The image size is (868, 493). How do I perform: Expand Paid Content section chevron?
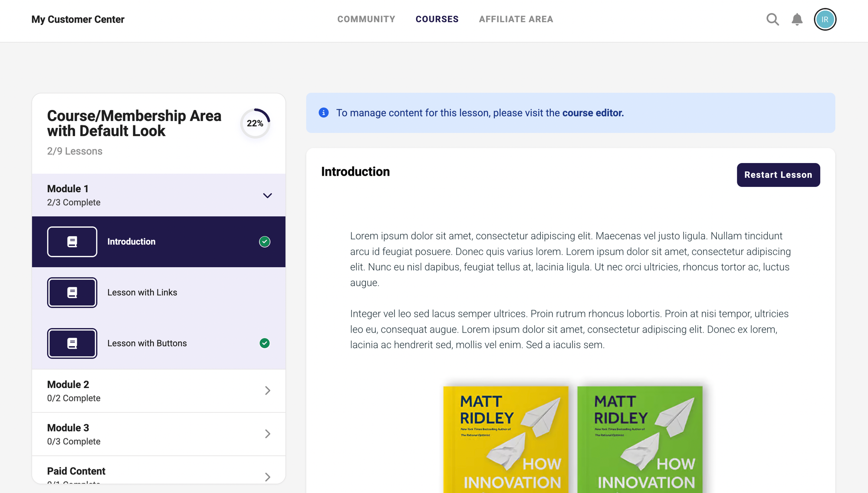[268, 477]
